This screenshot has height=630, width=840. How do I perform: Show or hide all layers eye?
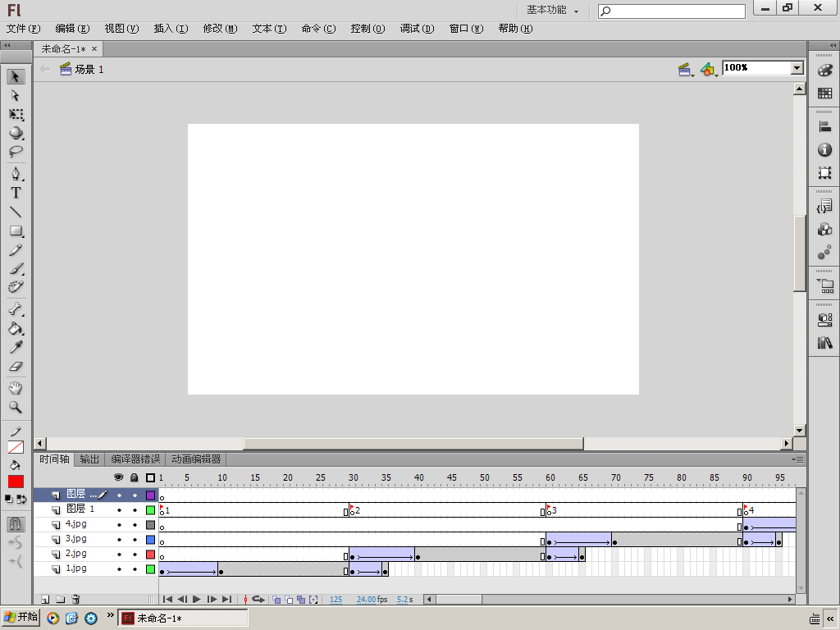[x=118, y=477]
